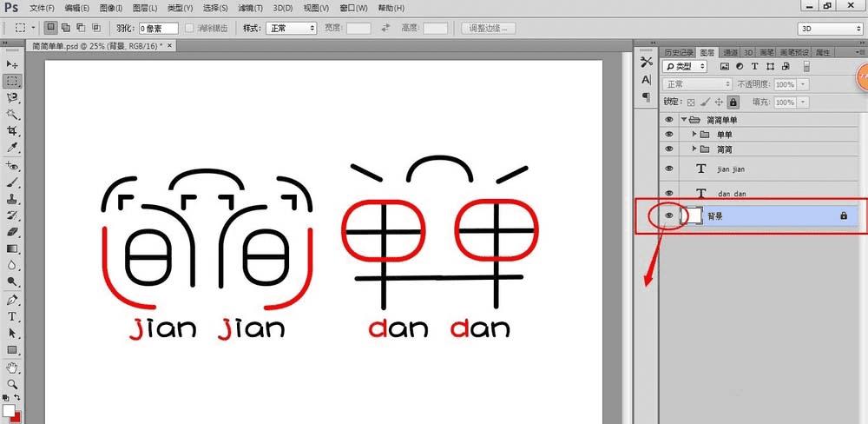Switch to the 历史记录 tab

(x=678, y=53)
